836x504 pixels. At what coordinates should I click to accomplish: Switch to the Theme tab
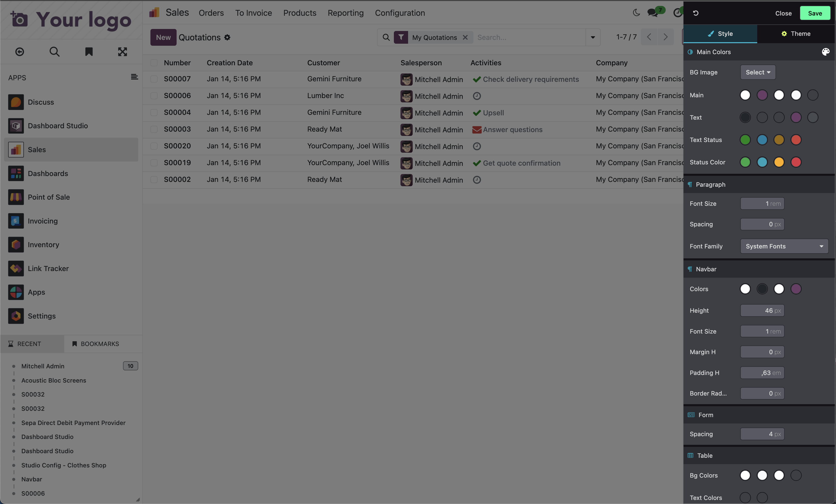pos(796,34)
